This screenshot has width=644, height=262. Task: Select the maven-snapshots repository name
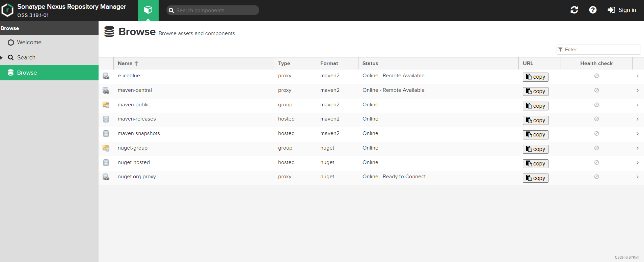point(139,133)
